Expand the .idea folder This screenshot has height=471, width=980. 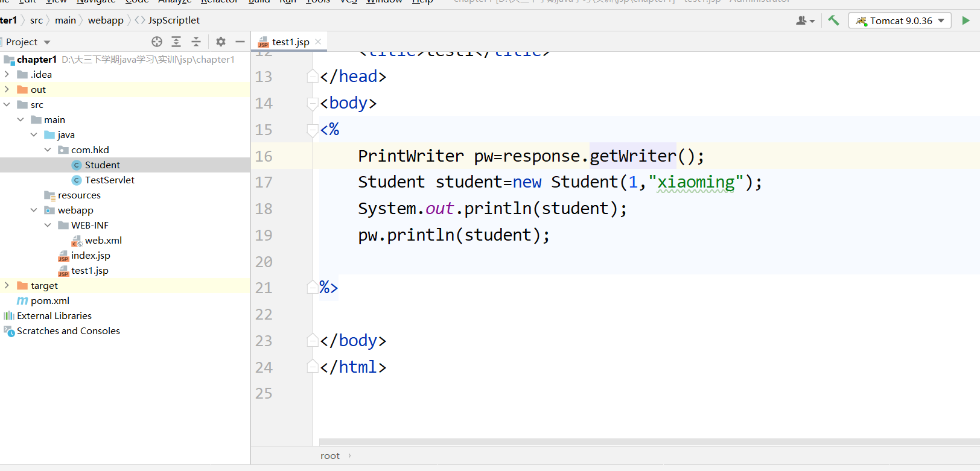tap(7, 74)
